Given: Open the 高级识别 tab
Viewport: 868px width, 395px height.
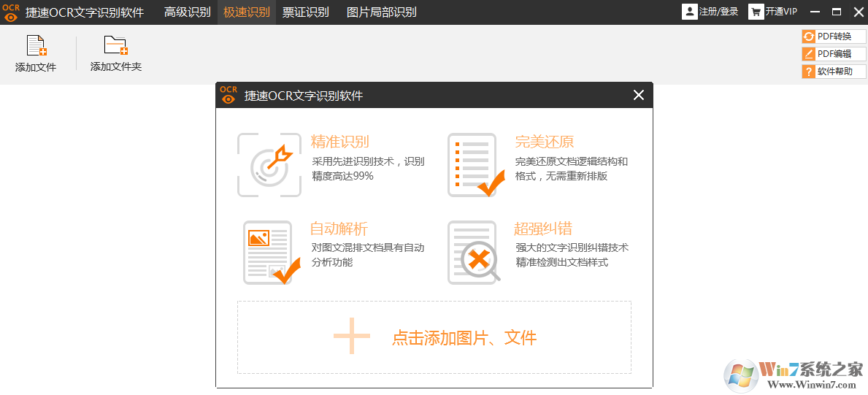Looking at the screenshot, I should pos(187,12).
